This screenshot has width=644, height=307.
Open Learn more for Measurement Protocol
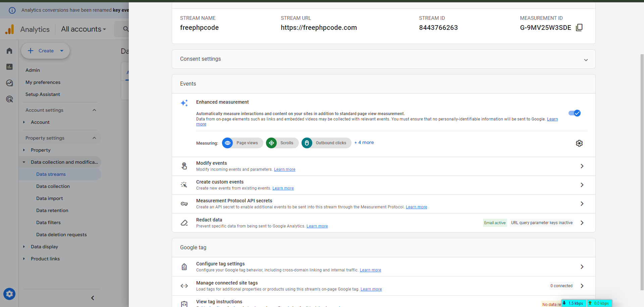pos(417,207)
